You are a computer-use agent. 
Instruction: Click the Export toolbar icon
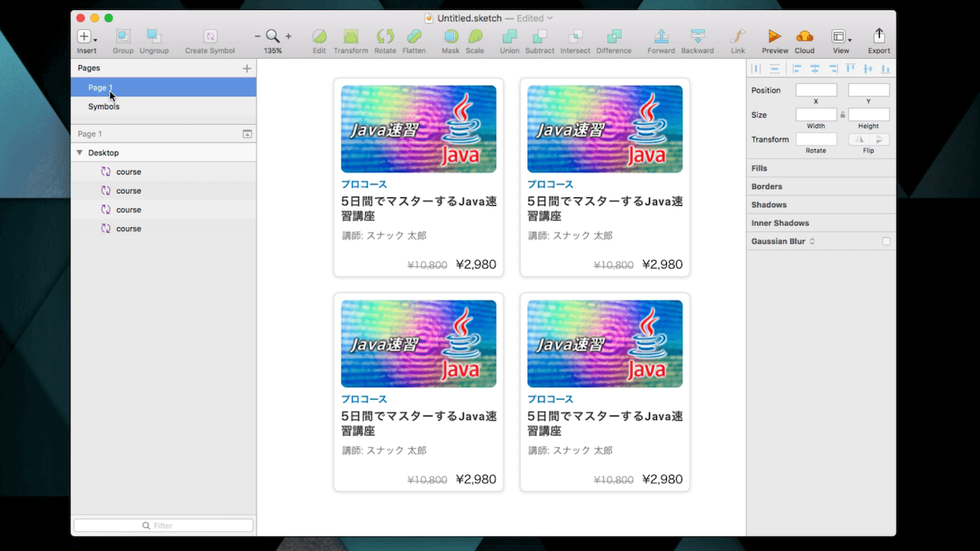click(879, 37)
